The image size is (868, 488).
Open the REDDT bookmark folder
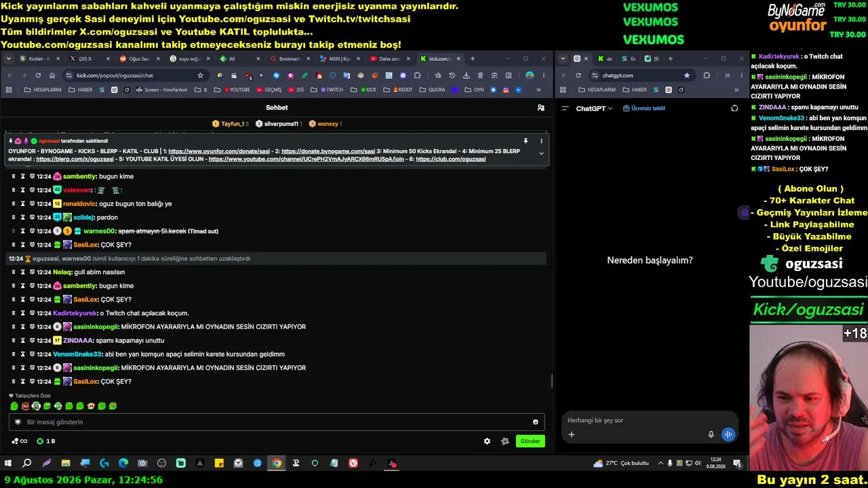click(x=398, y=89)
